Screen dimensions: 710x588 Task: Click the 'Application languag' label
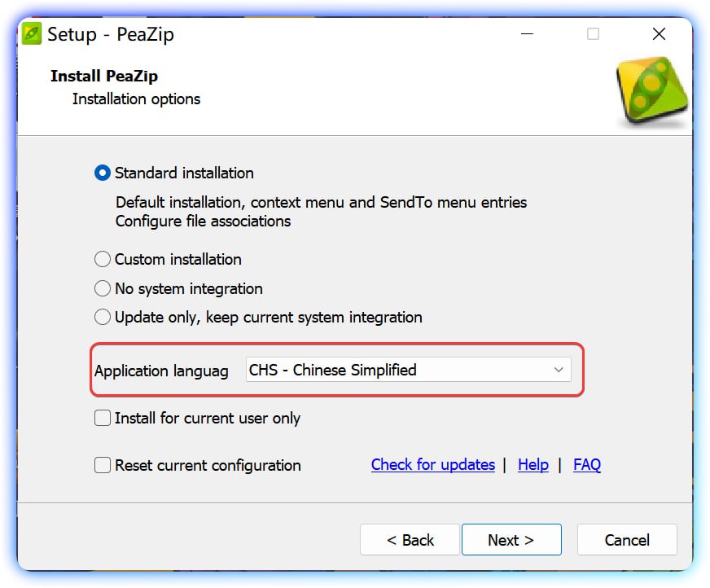(x=161, y=371)
